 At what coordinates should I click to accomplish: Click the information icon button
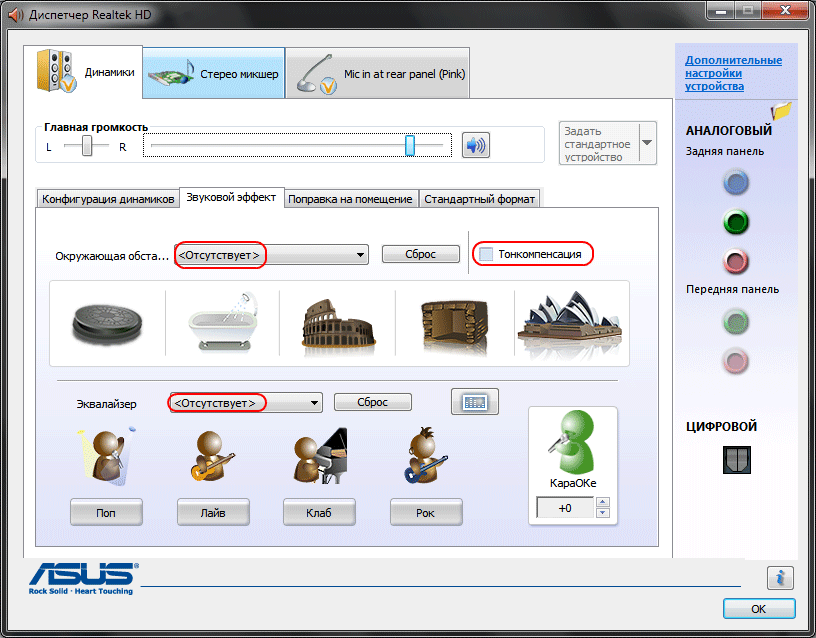[780, 577]
